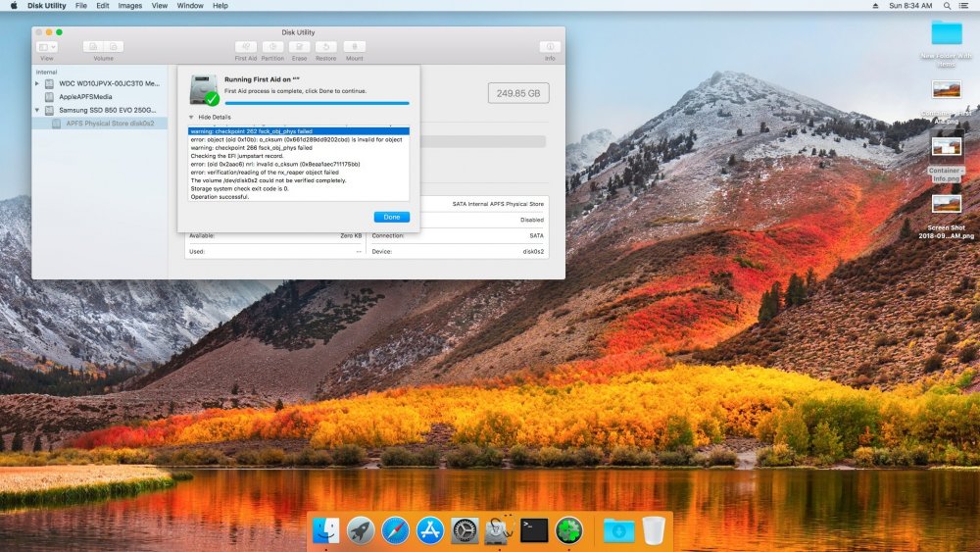Click the First Aid progress bar
Viewport: 980px width, 552px height.
coord(317,103)
